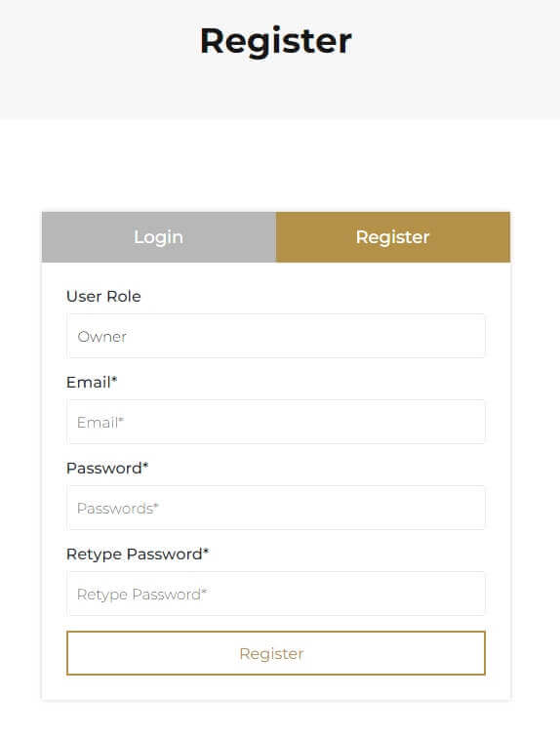Click into the Password field
Screen dimensions: 560x740
tap(276, 508)
